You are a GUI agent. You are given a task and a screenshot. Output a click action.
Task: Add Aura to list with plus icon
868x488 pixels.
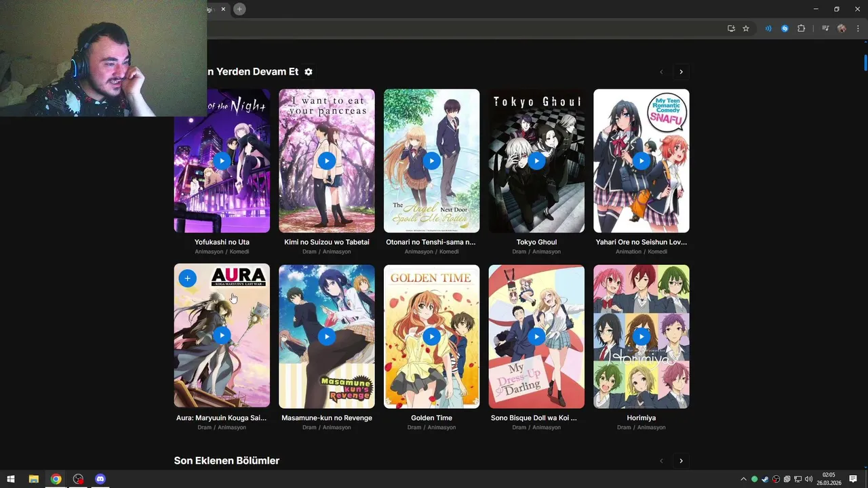pos(187,278)
